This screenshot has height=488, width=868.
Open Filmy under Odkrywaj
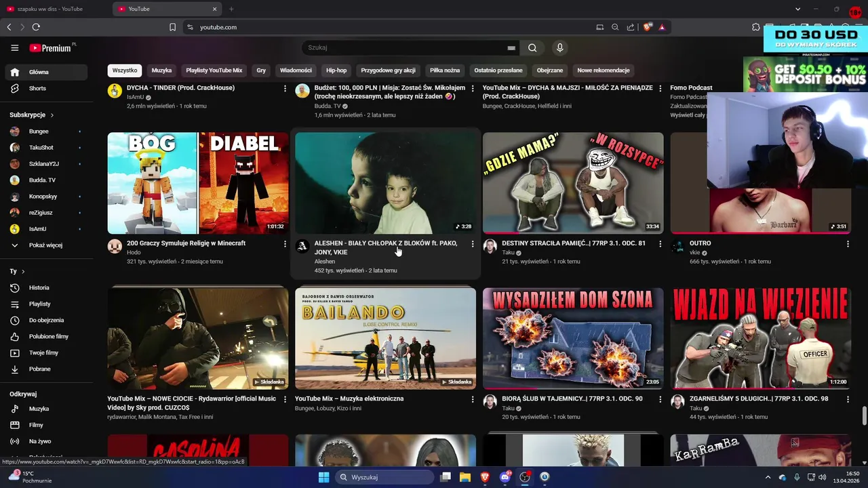[x=46, y=425]
